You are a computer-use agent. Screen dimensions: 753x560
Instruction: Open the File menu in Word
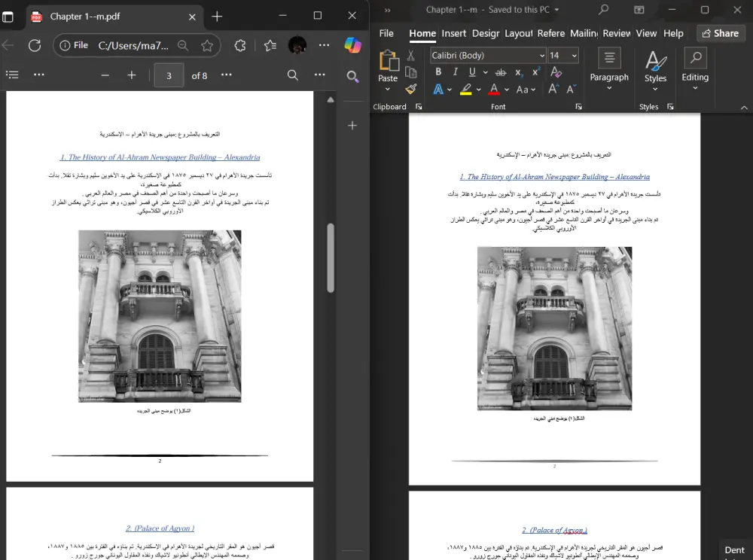(x=386, y=33)
